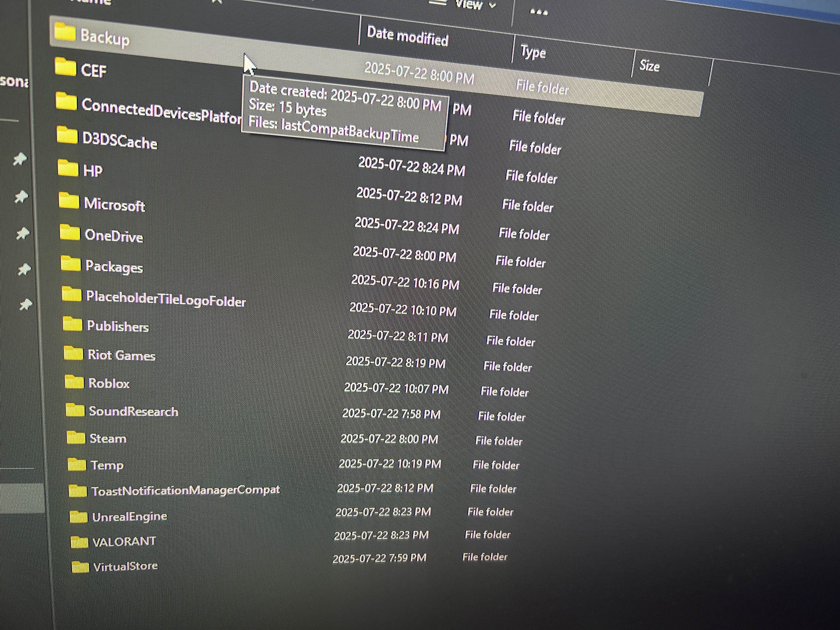
Task: Select the Roblox folder icon
Action: coord(74,381)
